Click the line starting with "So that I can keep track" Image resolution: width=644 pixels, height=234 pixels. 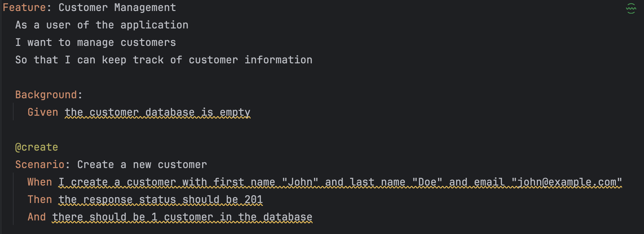click(164, 60)
